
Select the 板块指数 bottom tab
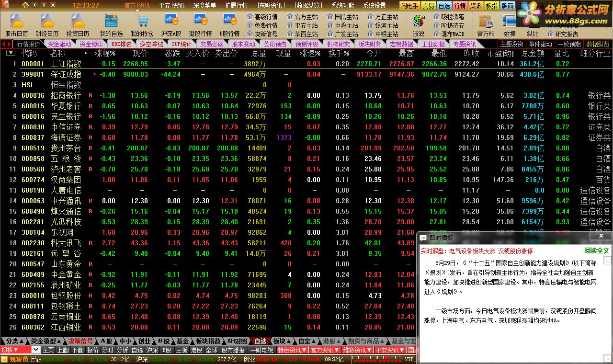(208, 341)
